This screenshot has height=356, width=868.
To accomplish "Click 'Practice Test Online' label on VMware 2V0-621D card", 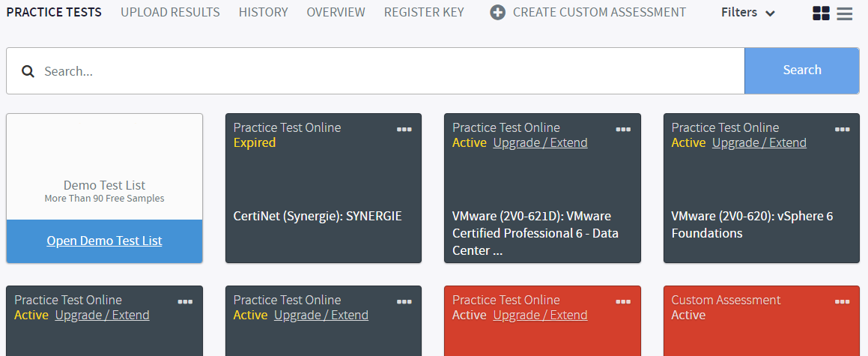I will pyautogui.click(x=506, y=127).
